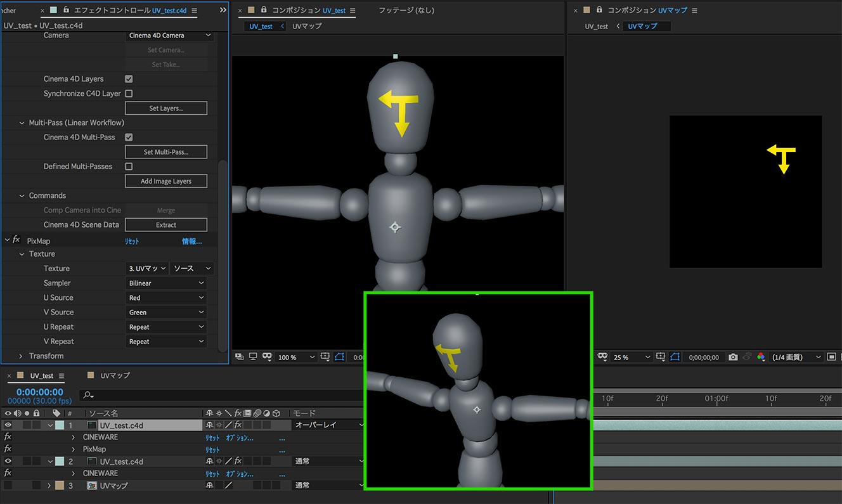Toggle the mask visibility goggles in left viewer
Screen dimensions: 842x504
pos(267,357)
